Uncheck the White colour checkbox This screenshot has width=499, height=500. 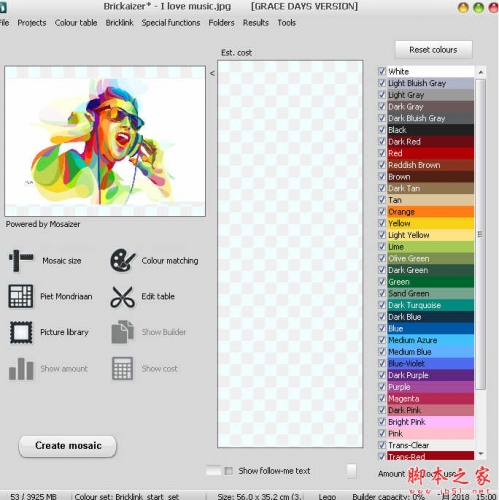[382, 71]
